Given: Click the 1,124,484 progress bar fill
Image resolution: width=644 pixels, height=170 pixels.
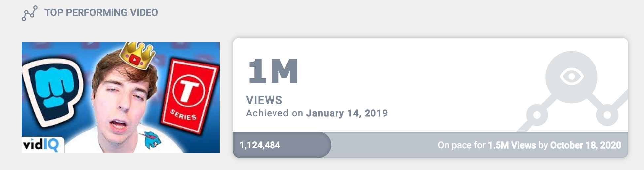Looking at the screenshot, I should coord(282,145).
